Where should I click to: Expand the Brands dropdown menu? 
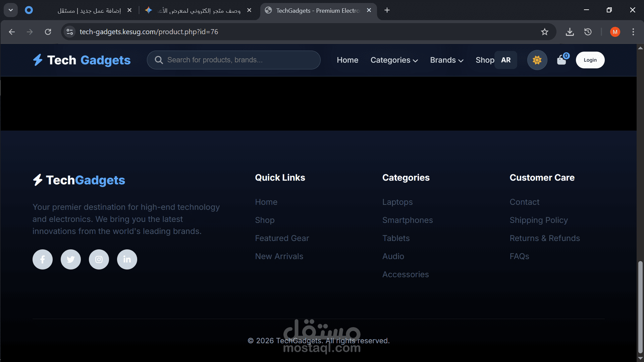click(x=446, y=60)
